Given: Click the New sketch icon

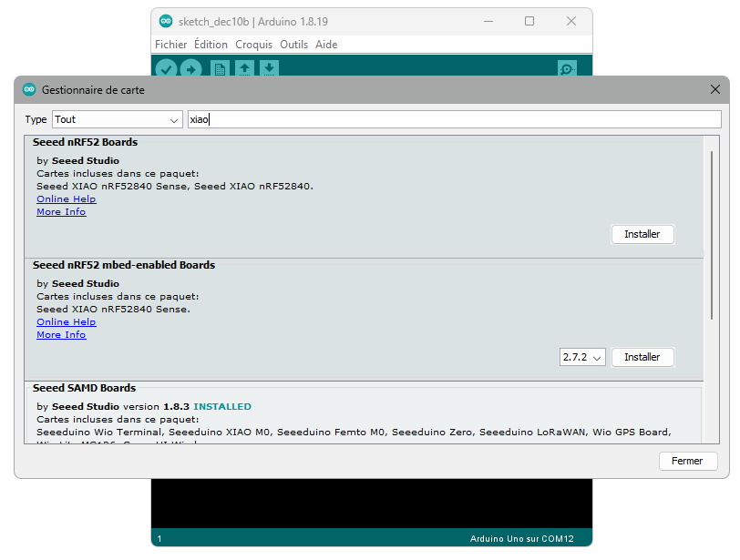Looking at the screenshot, I should click(x=220, y=69).
